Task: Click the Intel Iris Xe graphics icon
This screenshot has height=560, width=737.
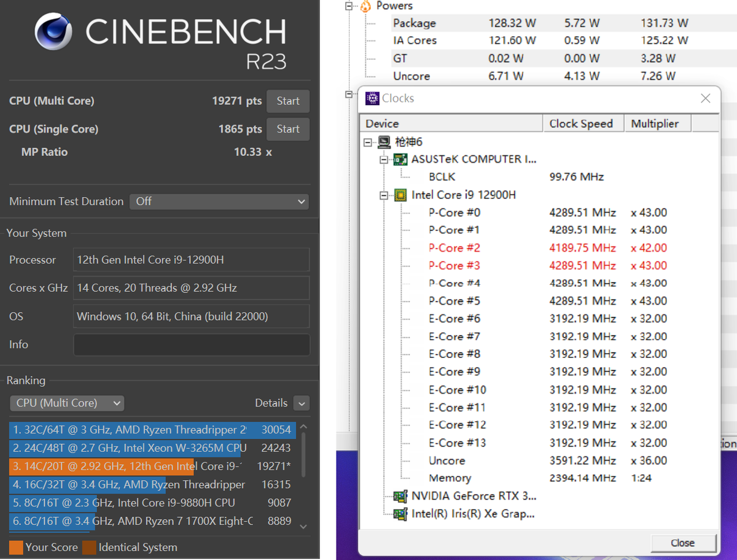Action: (400, 514)
